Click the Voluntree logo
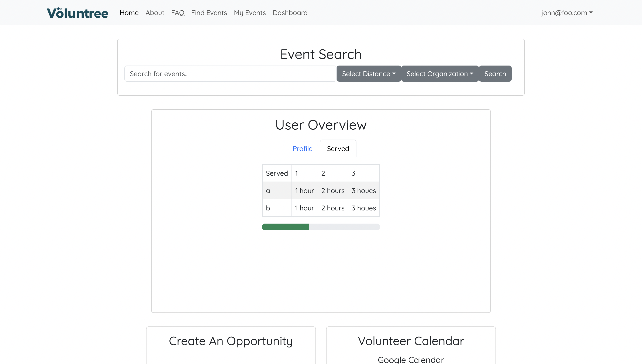The width and height of the screenshot is (642, 364). pos(77,12)
